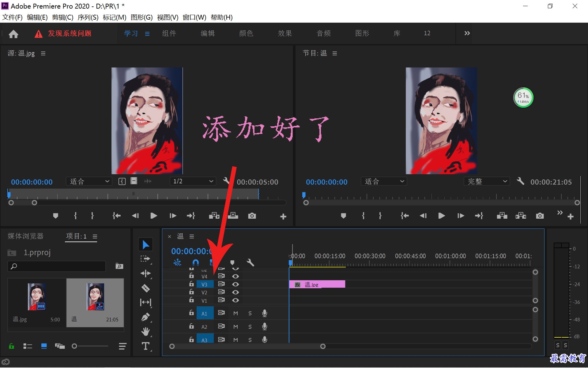The width and height of the screenshot is (588, 368).
Task: Select the Ripple Edit tool
Action: click(x=145, y=273)
